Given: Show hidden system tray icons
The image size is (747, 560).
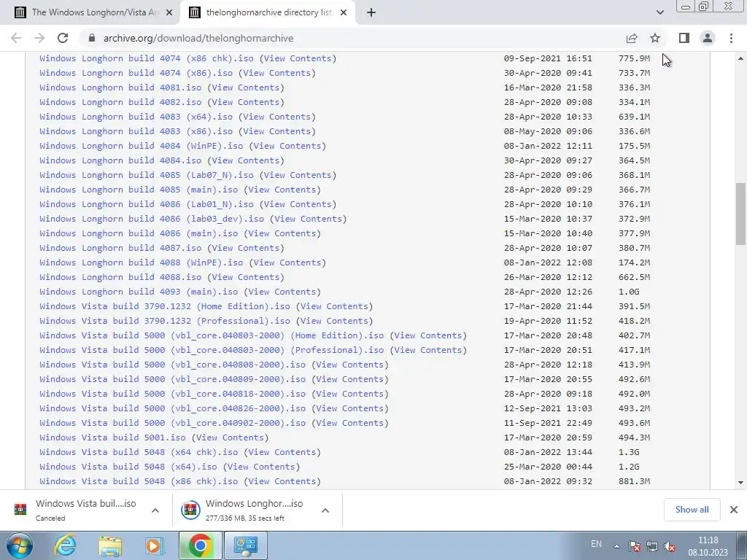Looking at the screenshot, I should pos(616,546).
